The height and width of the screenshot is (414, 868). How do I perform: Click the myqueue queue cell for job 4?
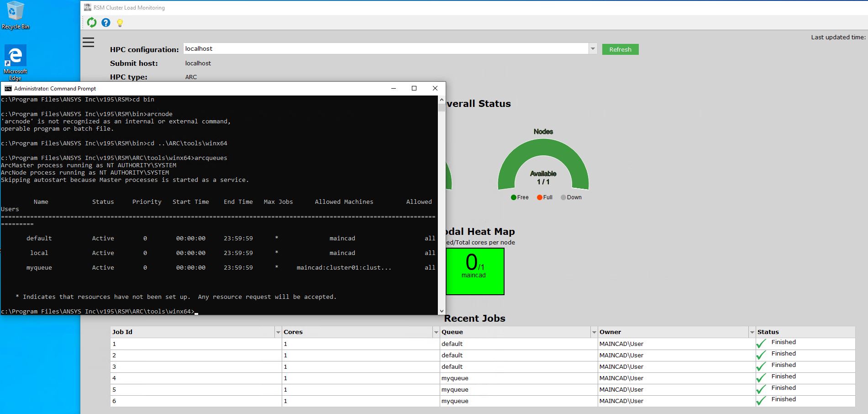pyautogui.click(x=518, y=378)
